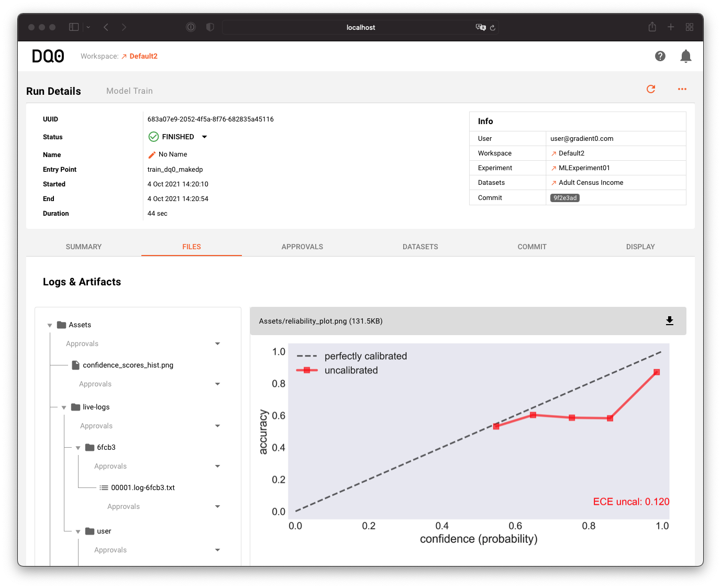Collapse the Assets tree folder
This screenshot has height=588, width=721.
tap(50, 325)
